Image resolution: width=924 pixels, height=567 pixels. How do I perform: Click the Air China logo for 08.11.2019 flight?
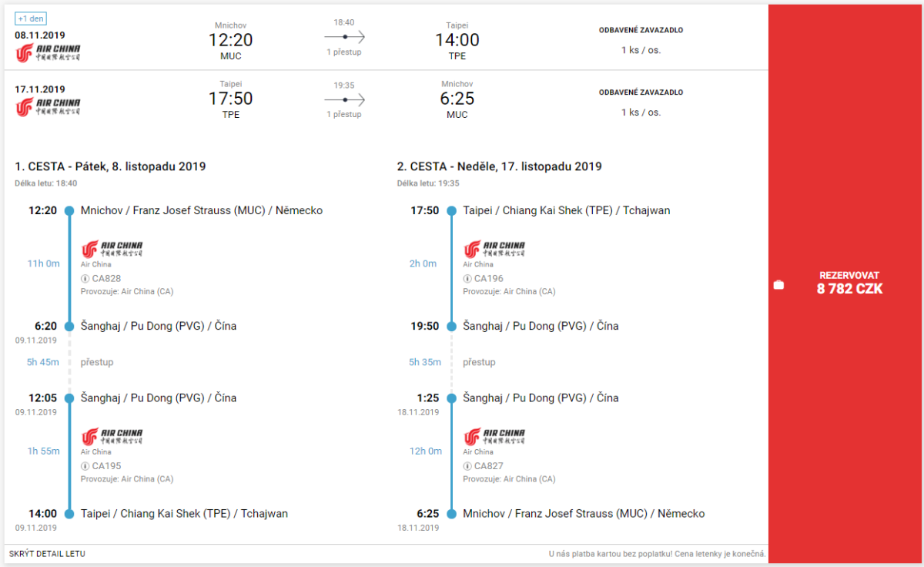click(48, 52)
